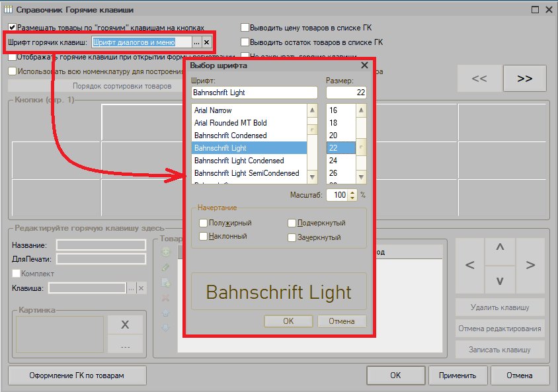Enable Выводить остаток товаров в списке ГК
The width and height of the screenshot is (558, 392).
[245, 42]
